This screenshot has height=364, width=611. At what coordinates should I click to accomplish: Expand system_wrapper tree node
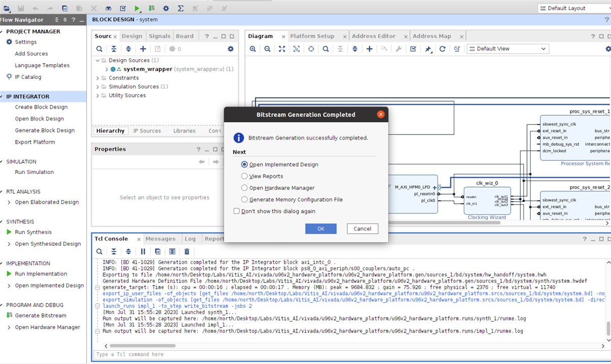(107, 69)
